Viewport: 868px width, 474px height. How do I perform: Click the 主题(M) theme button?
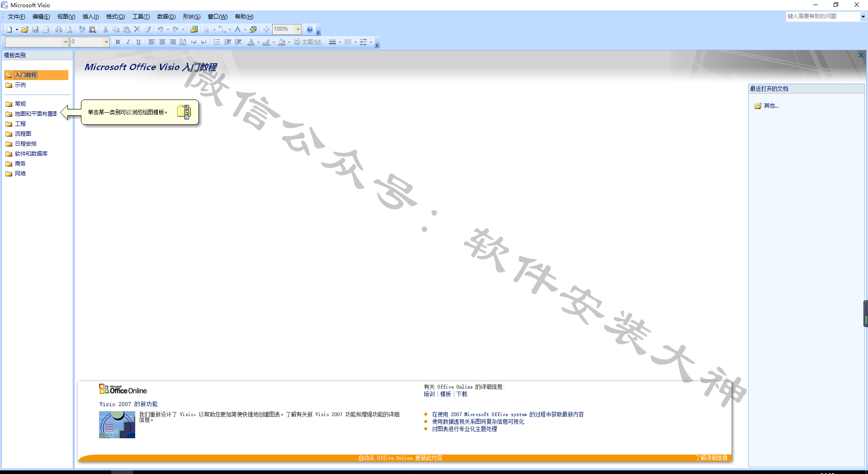[308, 42]
